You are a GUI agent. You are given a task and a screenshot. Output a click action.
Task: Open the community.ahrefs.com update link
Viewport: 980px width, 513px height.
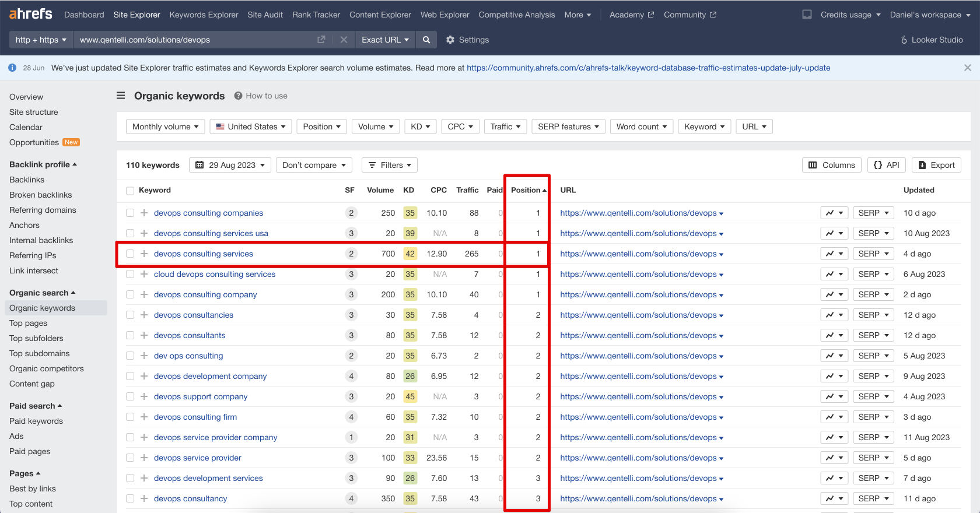pyautogui.click(x=649, y=68)
